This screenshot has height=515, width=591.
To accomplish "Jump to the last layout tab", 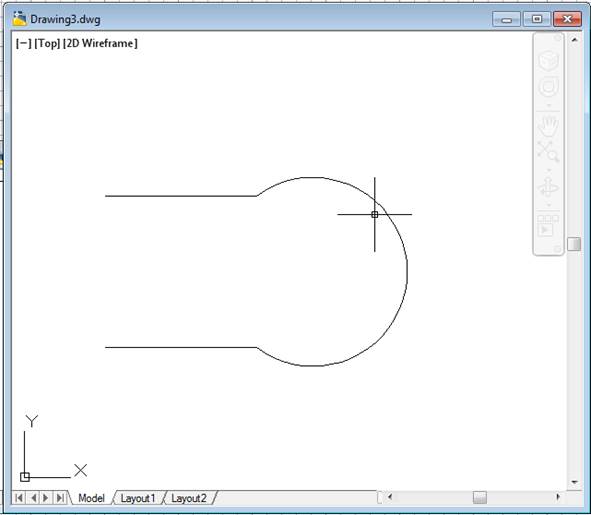I will [x=60, y=498].
